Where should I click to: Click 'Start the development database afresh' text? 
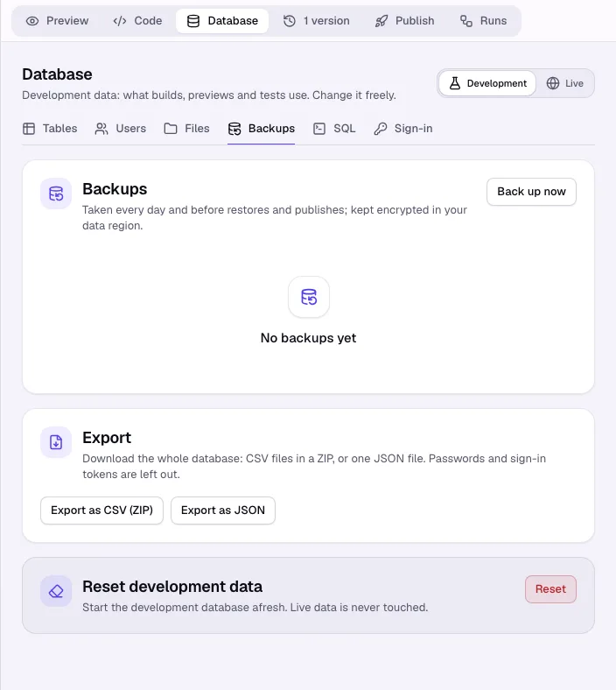click(x=255, y=608)
